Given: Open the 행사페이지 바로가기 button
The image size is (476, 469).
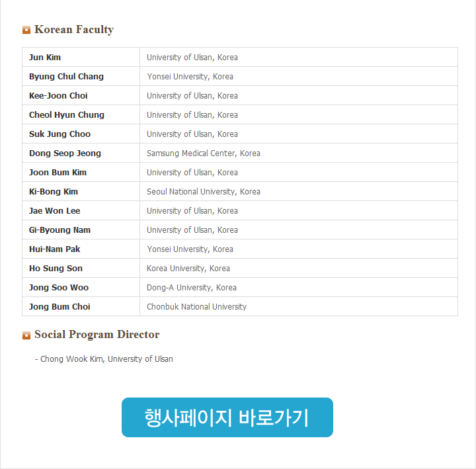Looking at the screenshot, I should (227, 417).
